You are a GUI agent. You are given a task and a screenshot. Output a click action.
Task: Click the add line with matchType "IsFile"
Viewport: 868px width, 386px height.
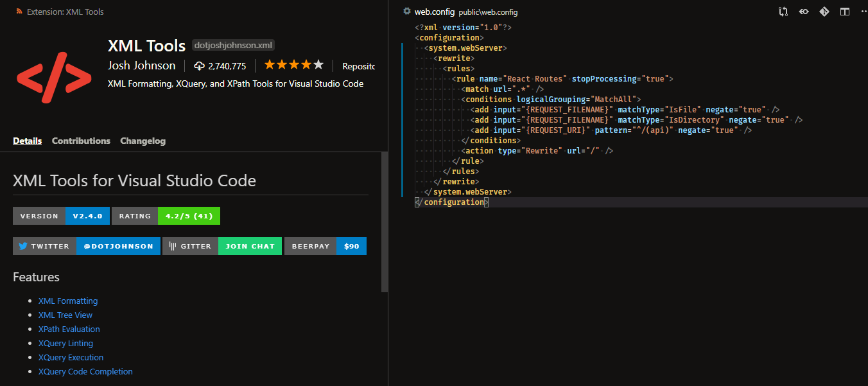625,109
